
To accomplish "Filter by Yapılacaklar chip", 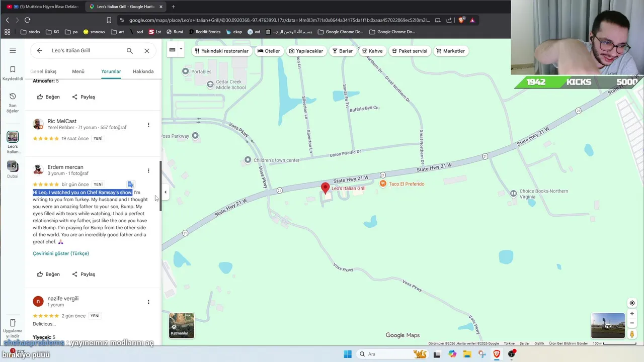I will [x=306, y=51].
